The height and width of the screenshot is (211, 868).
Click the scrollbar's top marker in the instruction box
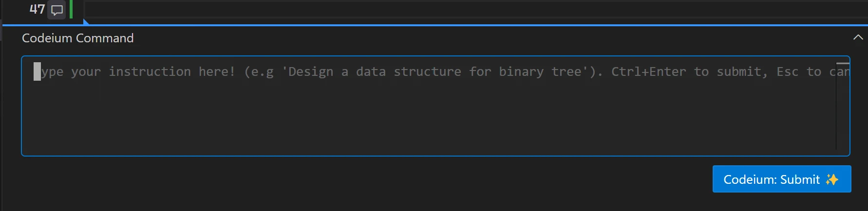click(843, 64)
